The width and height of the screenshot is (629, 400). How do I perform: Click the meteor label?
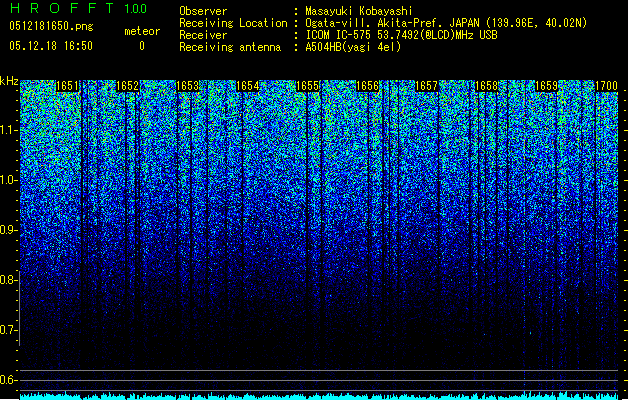coord(142,31)
